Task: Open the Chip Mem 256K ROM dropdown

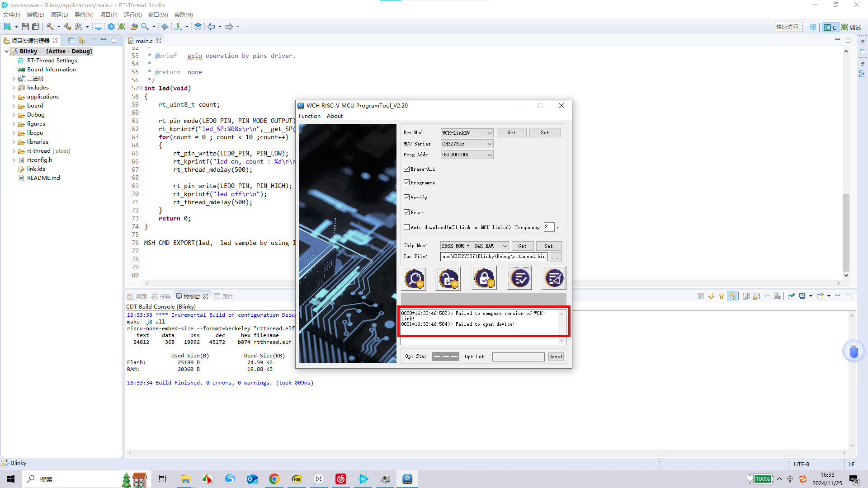Action: tap(474, 246)
